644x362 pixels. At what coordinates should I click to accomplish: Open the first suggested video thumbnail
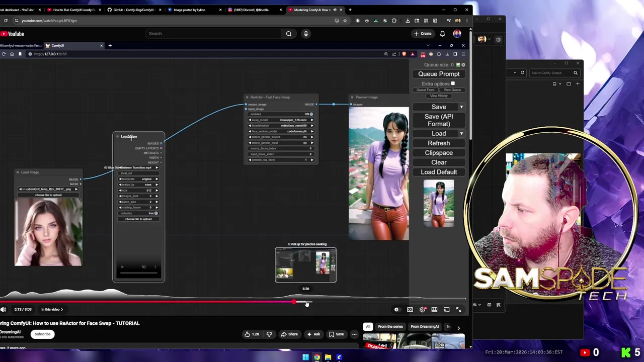pyautogui.click(x=379, y=341)
